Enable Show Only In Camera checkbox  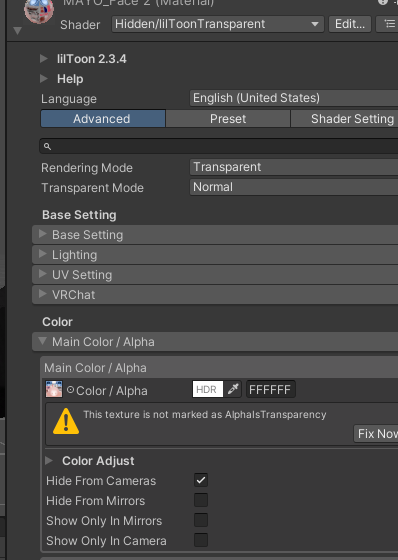pos(201,540)
